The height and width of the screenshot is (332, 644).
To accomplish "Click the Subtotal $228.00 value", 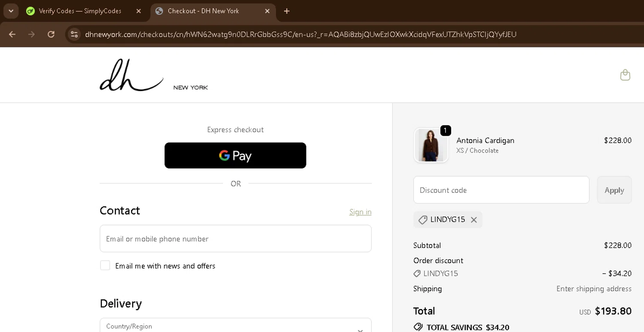I will pyautogui.click(x=618, y=246).
